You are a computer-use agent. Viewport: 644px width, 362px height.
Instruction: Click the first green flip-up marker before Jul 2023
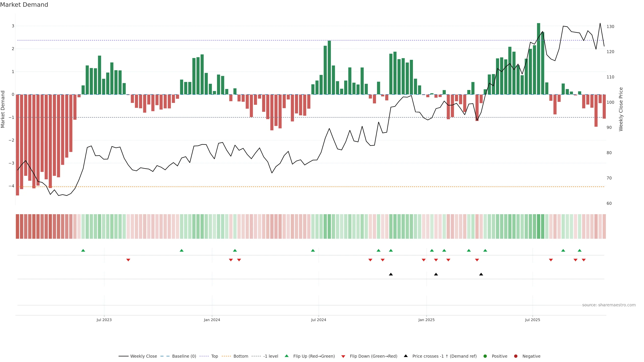click(83, 250)
